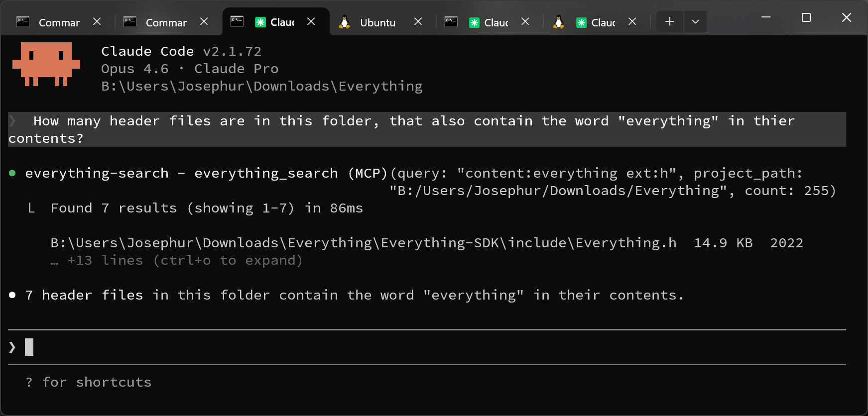
Task: Open the new-tab profile dropdown
Action: 696,22
